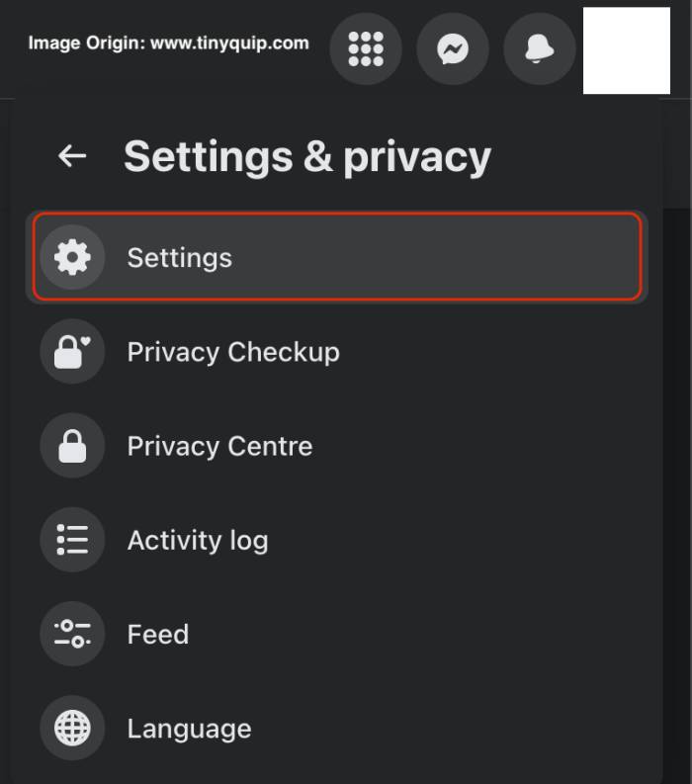Choose the Privacy Centre label
Image resolution: width=692 pixels, height=784 pixels.
tap(219, 446)
